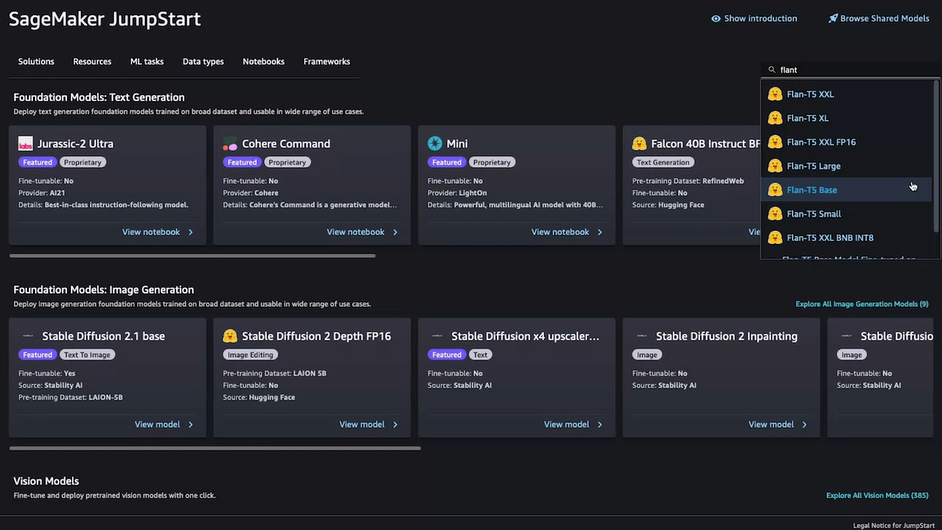Image resolution: width=942 pixels, height=530 pixels.
Task: Select Flan-T5 XL from search suggestions
Action: click(846, 118)
